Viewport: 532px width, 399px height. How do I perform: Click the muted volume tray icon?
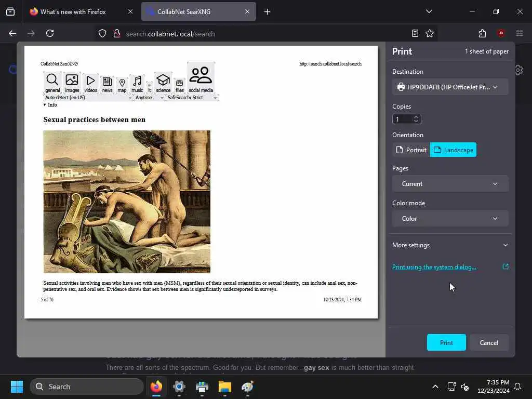tap(465, 387)
